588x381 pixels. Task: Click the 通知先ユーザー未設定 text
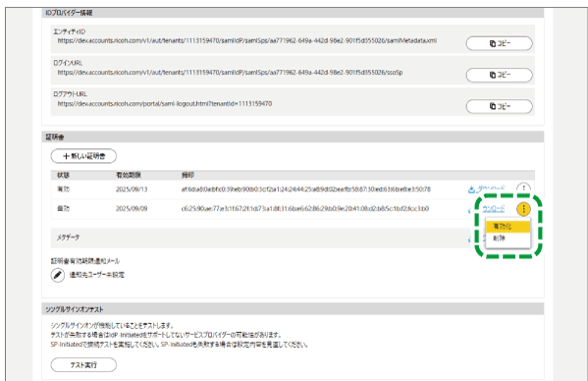(x=97, y=275)
